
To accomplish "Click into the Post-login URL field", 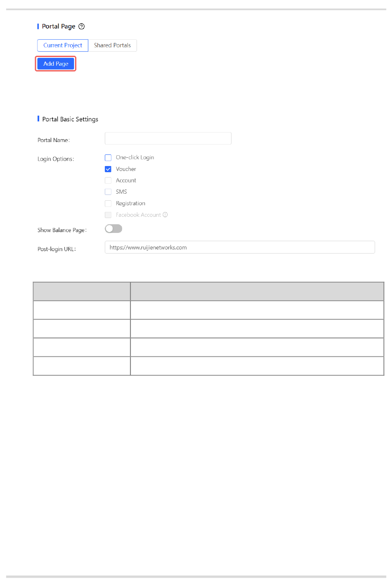I will tap(239, 247).
